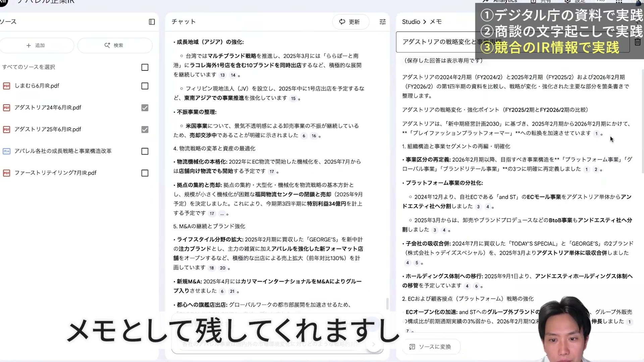The width and height of the screenshot is (644, 362).
Task: Check the しまむら6月IR.pdf source checkbox
Action: pyautogui.click(x=145, y=86)
